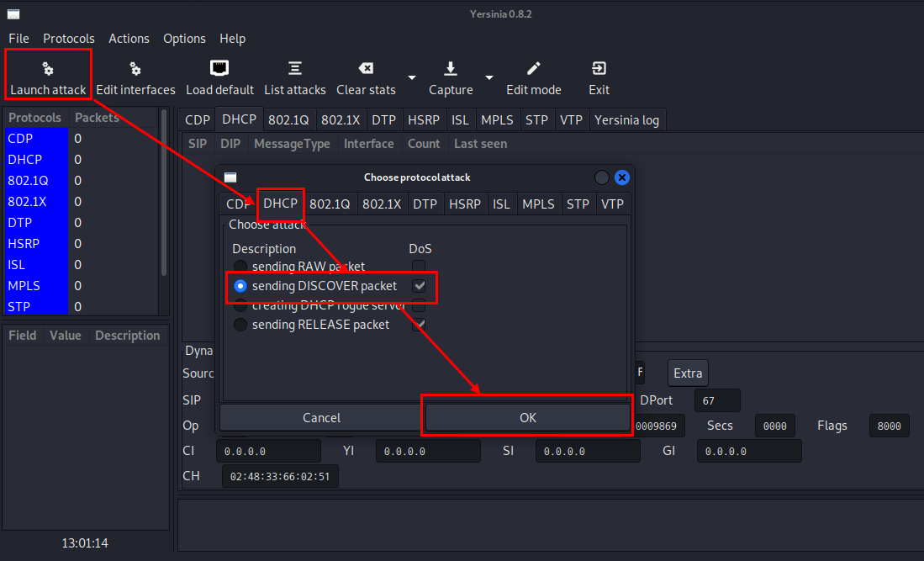924x561 pixels.
Task: Open the Protocols menu
Action: pyautogui.click(x=68, y=39)
